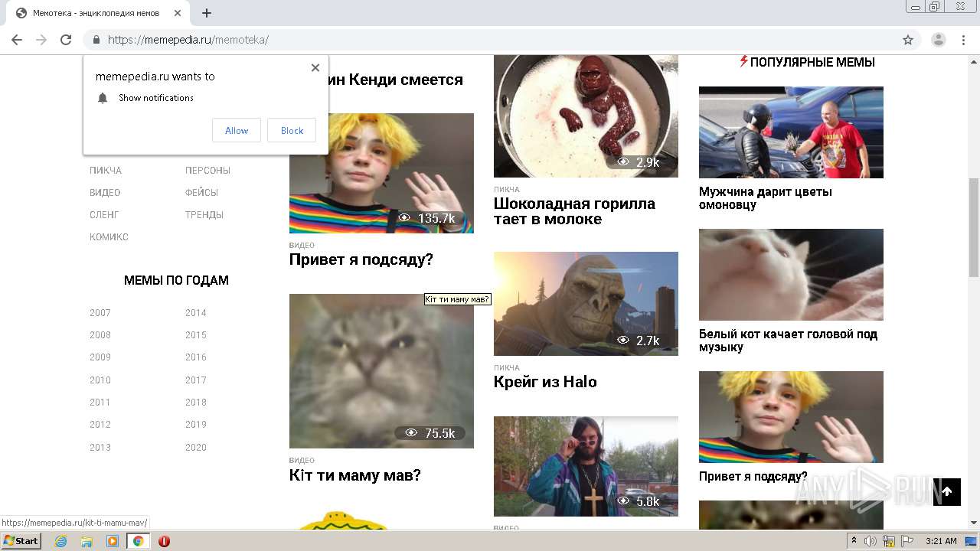Click the volume speaker tray icon
This screenshot has height=551, width=980.
click(x=871, y=541)
